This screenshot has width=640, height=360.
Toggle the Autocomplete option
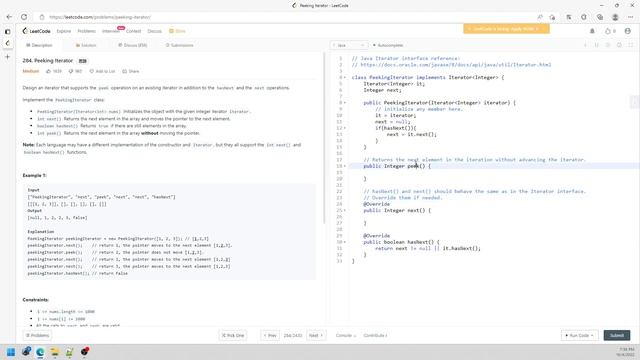point(388,45)
